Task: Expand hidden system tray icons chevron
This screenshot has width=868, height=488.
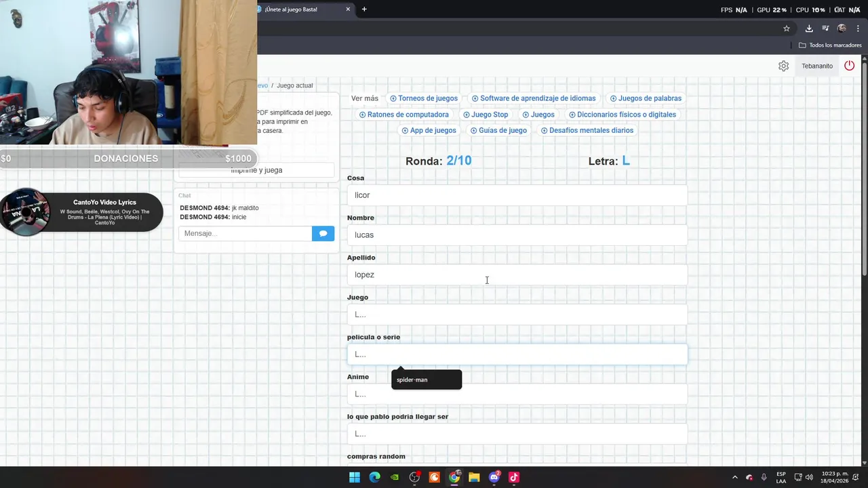Action: [x=734, y=477]
